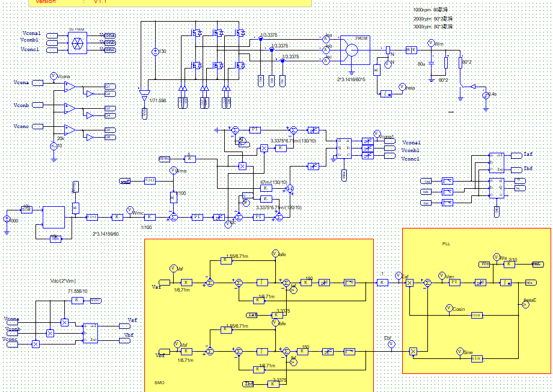This screenshot has height=392, width=553.
Task: Select the PI block in the PLL
Action: [x=454, y=282]
